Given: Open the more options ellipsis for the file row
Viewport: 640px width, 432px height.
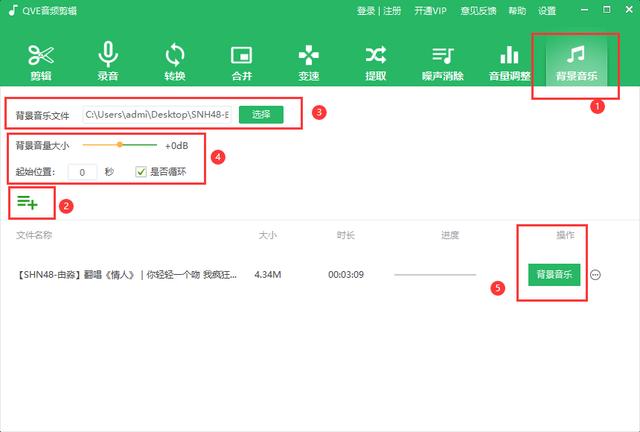Looking at the screenshot, I should [x=596, y=275].
